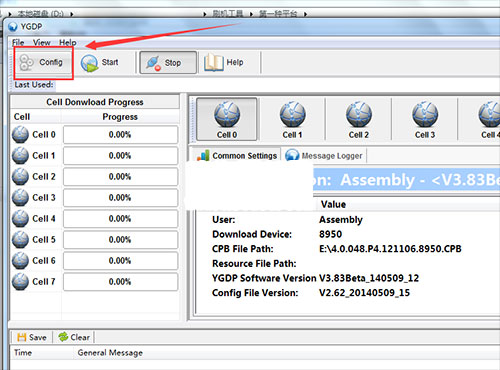Switch to the Common Settings tab

(x=237, y=156)
